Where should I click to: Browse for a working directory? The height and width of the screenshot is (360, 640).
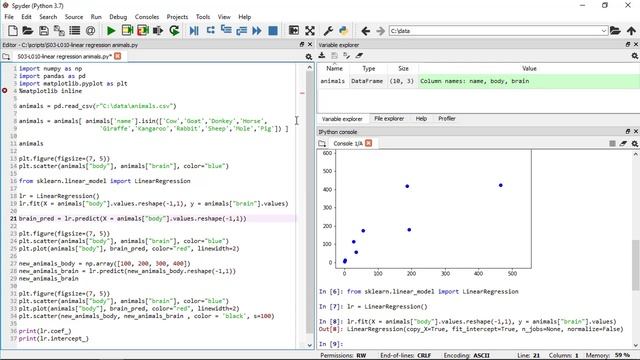pyautogui.click(x=615, y=31)
